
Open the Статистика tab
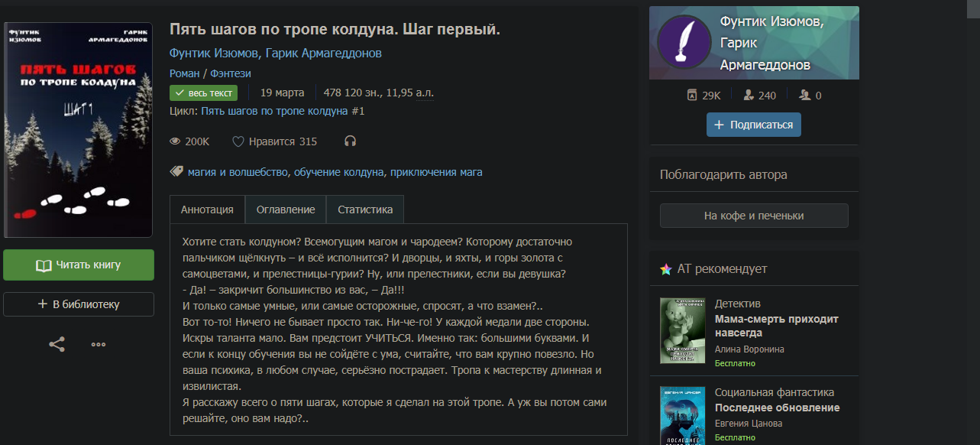coord(365,210)
